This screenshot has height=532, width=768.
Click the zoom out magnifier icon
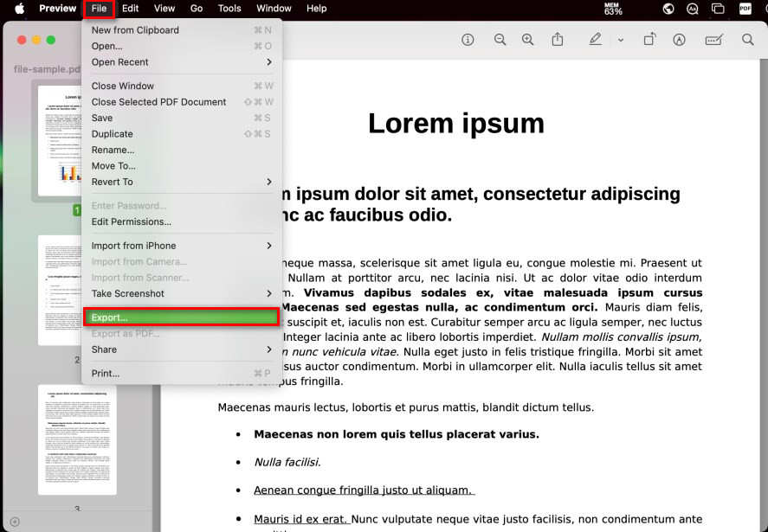point(500,40)
